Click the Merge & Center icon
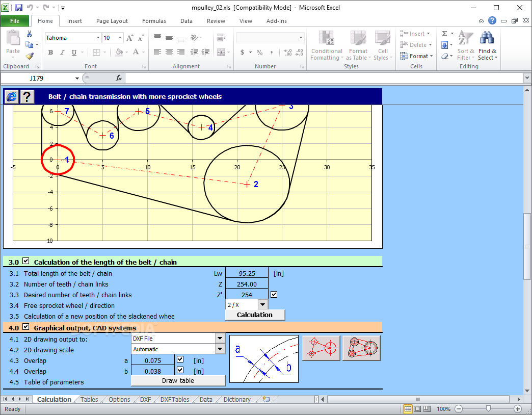The height and width of the screenshot is (415, 532). 221,52
